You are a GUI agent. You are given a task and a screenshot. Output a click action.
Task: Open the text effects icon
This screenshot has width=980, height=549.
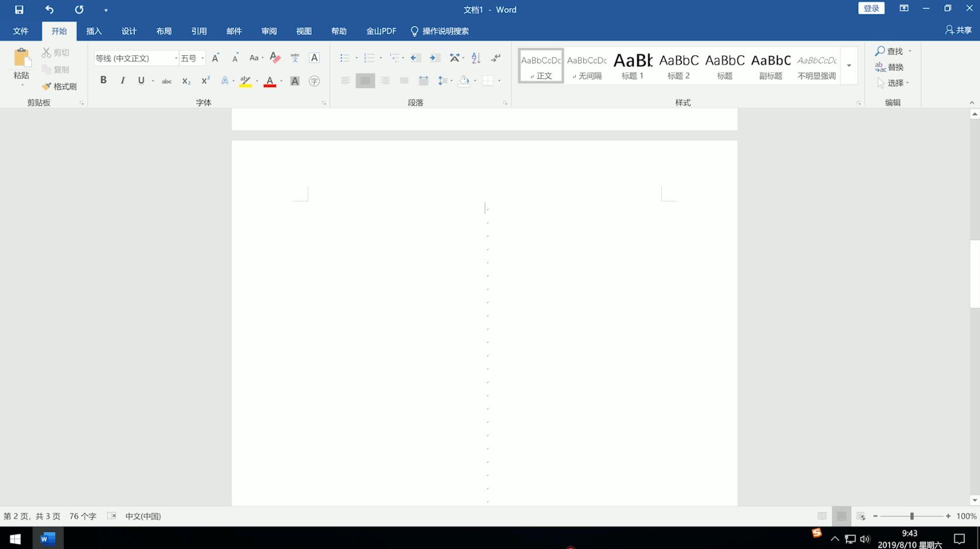pos(224,80)
